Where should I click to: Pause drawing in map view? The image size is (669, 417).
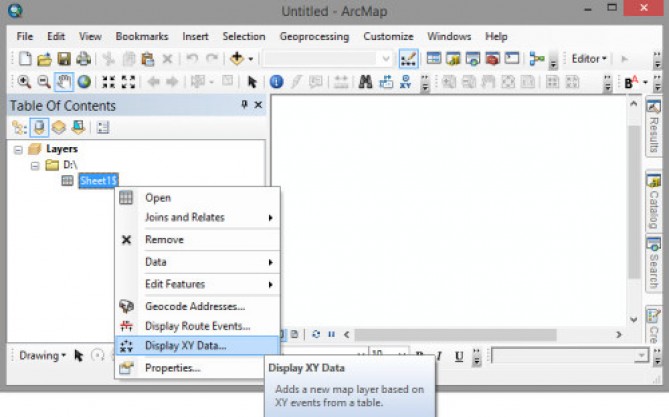[332, 334]
